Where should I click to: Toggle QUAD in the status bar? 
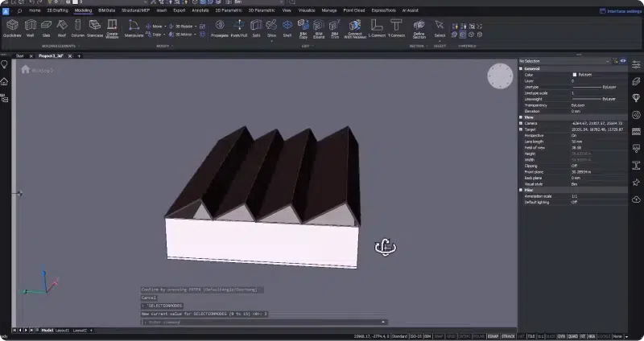[572, 336]
